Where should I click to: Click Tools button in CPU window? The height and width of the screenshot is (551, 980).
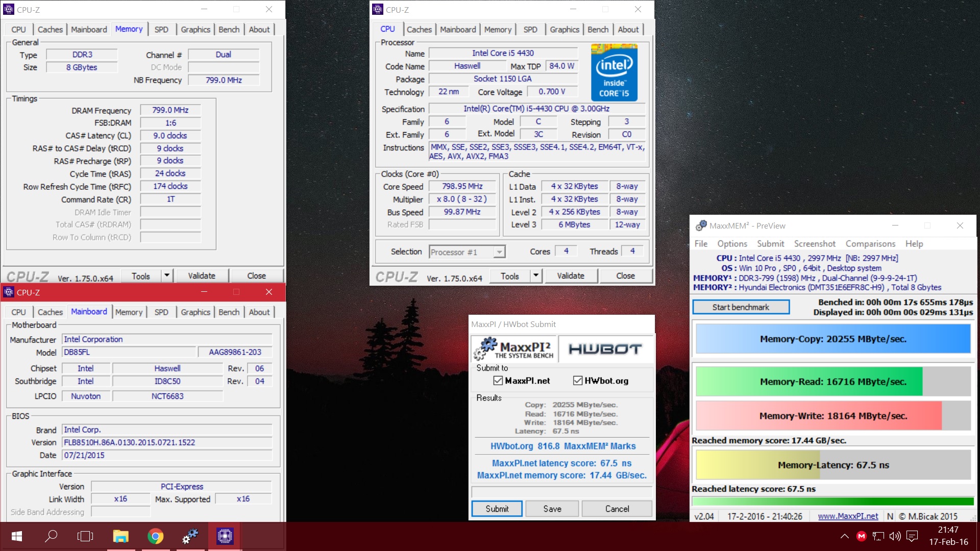click(x=509, y=275)
